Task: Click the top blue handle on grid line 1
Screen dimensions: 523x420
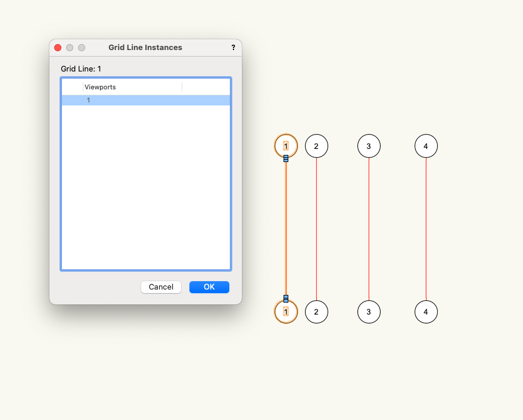Action: (x=286, y=158)
